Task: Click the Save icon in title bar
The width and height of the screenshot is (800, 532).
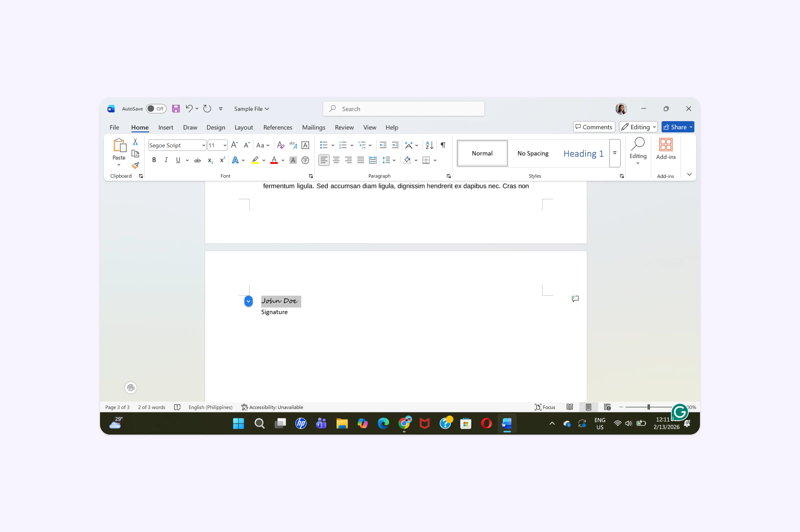Action: point(175,109)
